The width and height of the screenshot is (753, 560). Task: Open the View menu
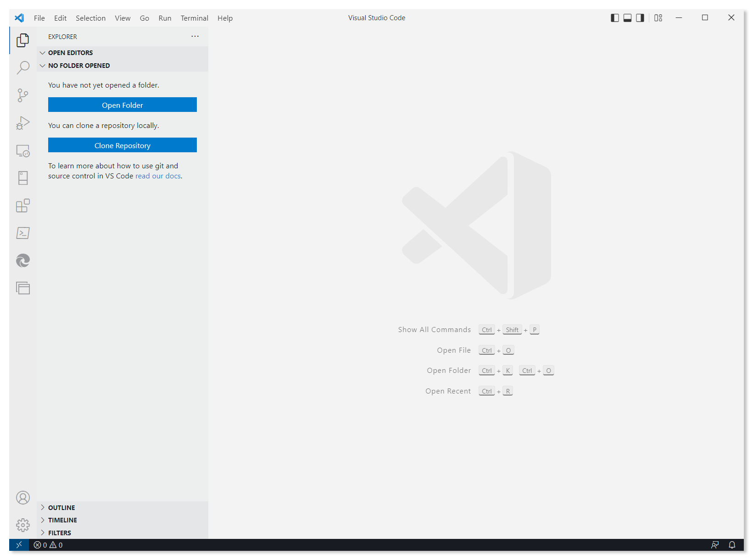tap(123, 18)
